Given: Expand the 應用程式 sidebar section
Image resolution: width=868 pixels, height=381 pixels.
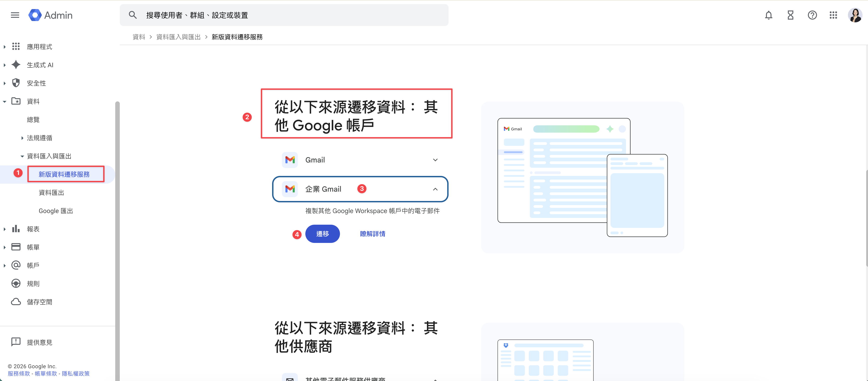Looking at the screenshot, I should [5, 47].
